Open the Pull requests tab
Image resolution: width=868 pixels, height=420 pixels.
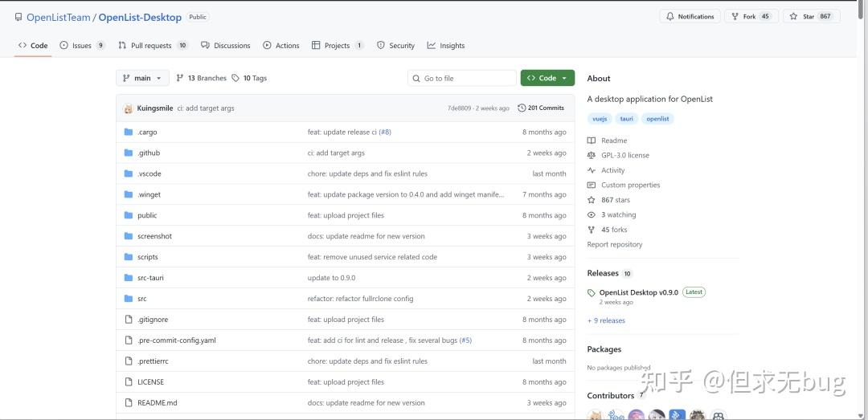[154, 46]
